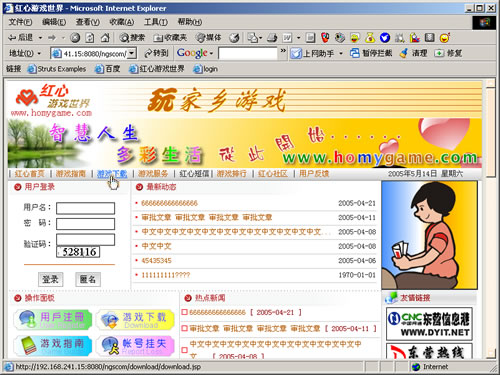Screen dimensions: 500x375
Task: Open the 45435345 news item
Action: tap(156, 261)
